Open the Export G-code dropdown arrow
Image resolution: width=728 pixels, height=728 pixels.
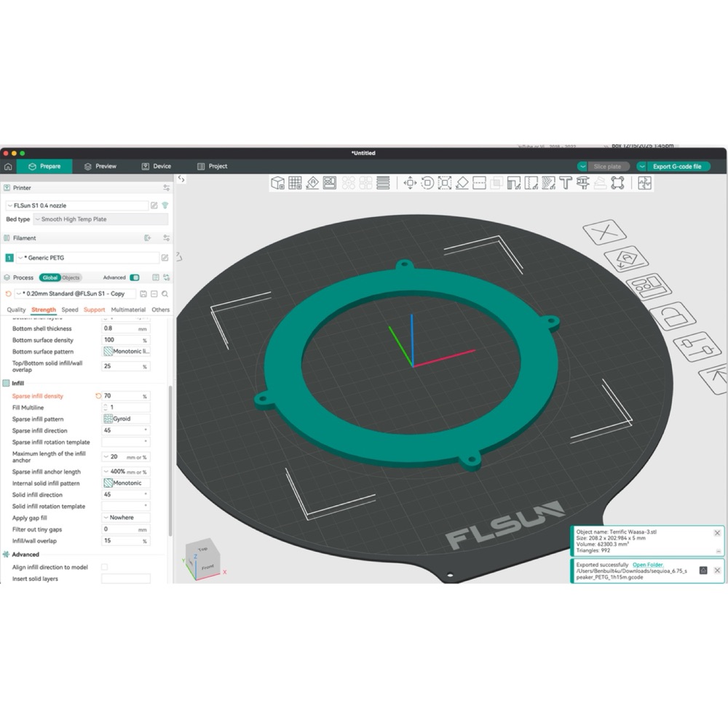[x=641, y=166]
